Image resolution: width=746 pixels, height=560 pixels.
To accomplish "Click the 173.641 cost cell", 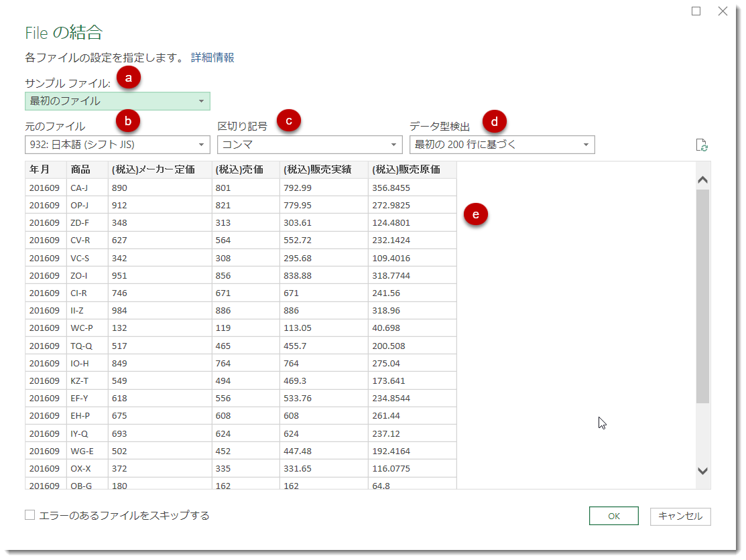I will coord(412,380).
